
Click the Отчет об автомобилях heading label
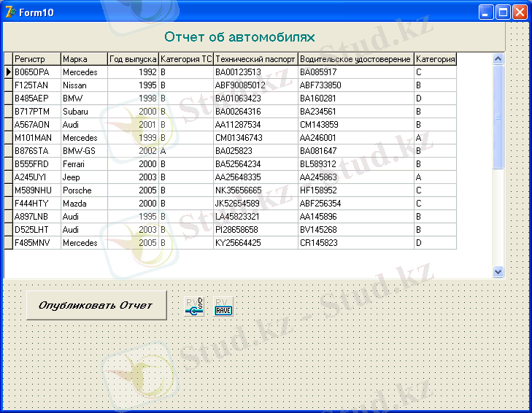point(239,37)
